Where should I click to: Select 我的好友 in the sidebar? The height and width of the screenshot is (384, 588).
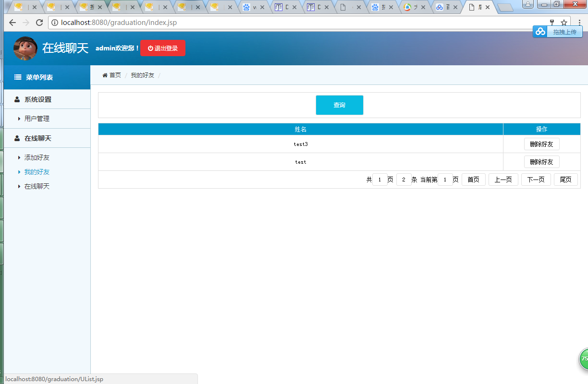37,172
